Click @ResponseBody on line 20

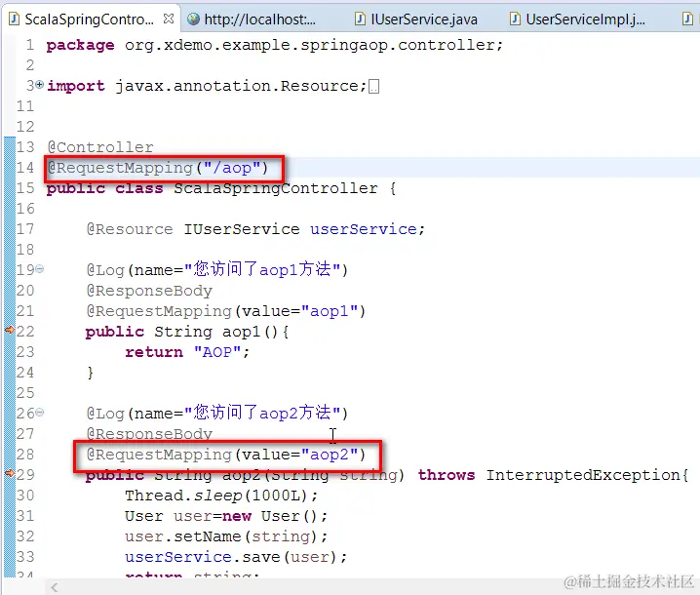149,292
